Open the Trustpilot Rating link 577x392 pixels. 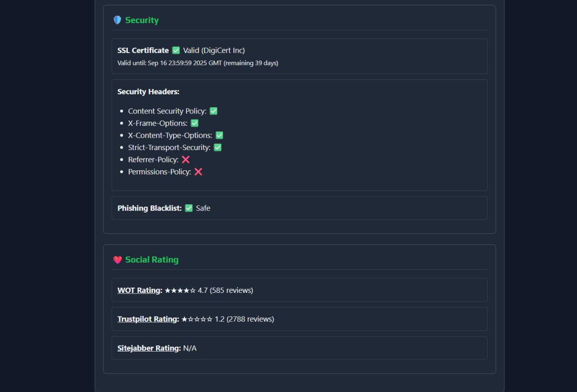(x=147, y=319)
